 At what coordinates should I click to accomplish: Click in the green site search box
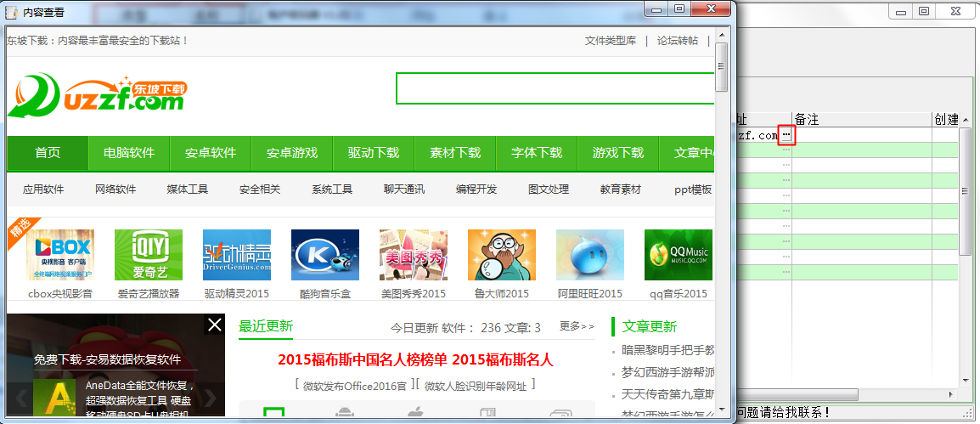click(x=555, y=88)
